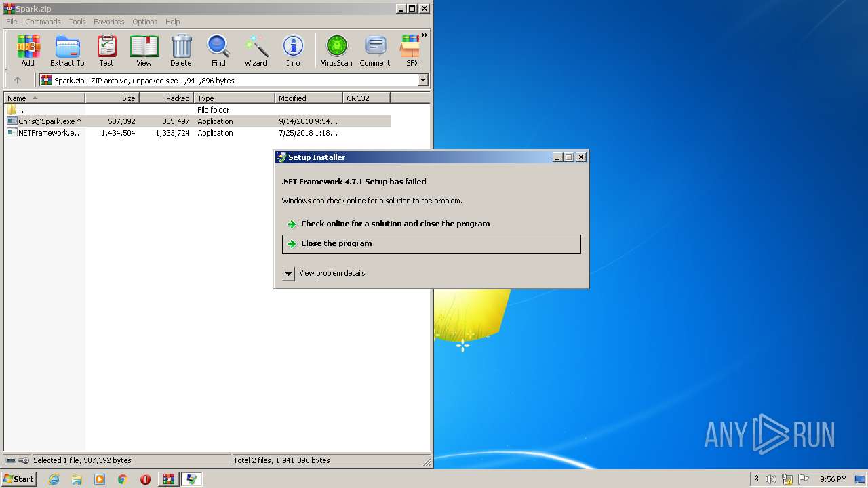Open the File menu
Screen dimensions: 868x488
(x=12, y=22)
